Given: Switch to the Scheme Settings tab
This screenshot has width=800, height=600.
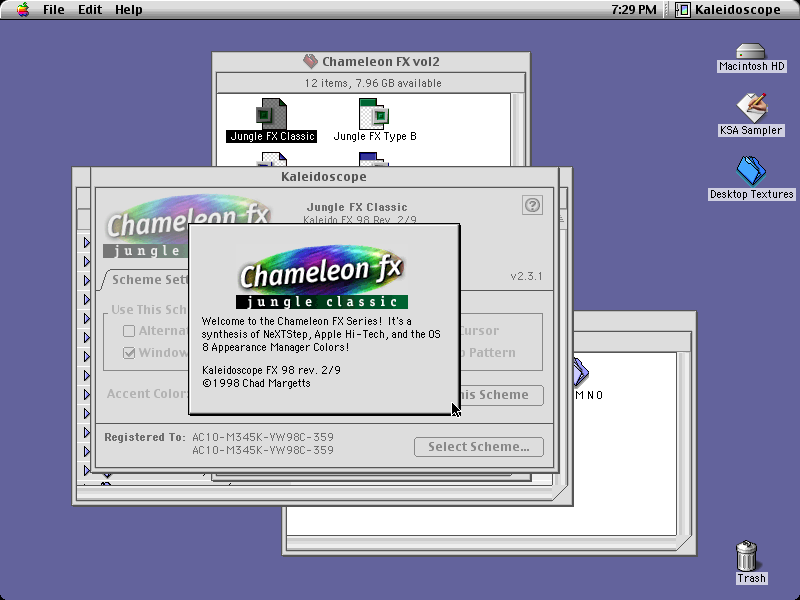Looking at the screenshot, I should coord(149,280).
